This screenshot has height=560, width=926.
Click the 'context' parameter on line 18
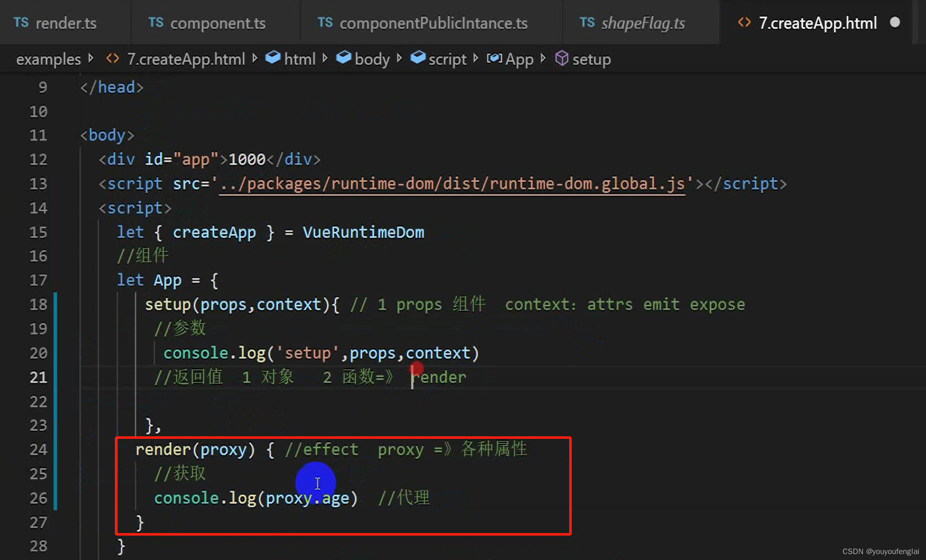coord(289,305)
